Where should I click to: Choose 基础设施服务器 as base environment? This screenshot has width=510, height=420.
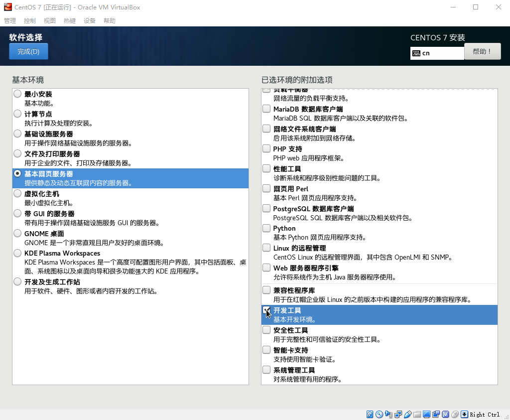[17, 134]
